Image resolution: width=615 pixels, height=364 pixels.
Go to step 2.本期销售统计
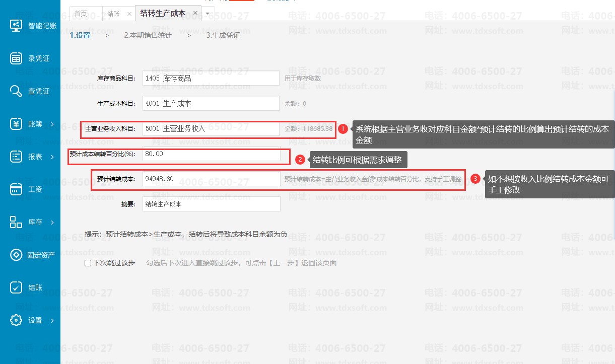tap(148, 35)
